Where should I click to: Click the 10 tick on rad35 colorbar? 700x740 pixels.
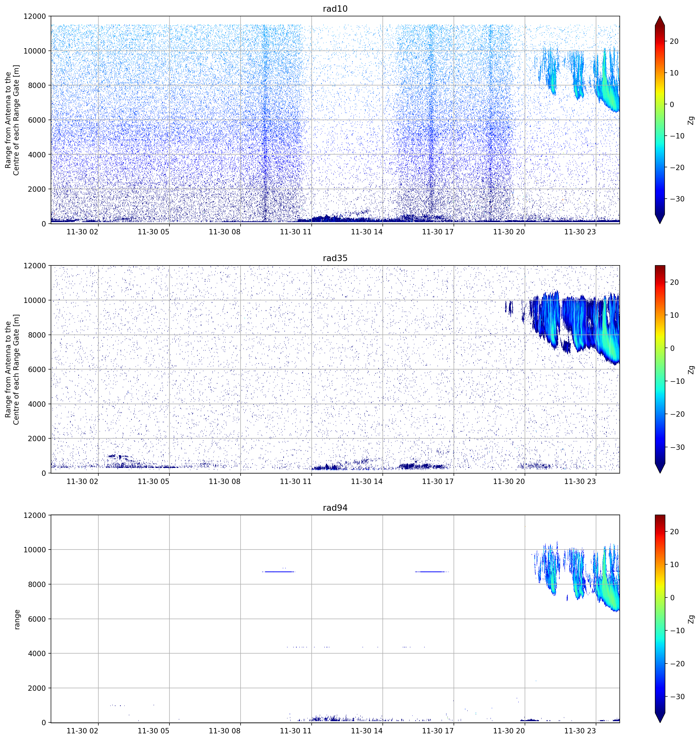point(674,315)
